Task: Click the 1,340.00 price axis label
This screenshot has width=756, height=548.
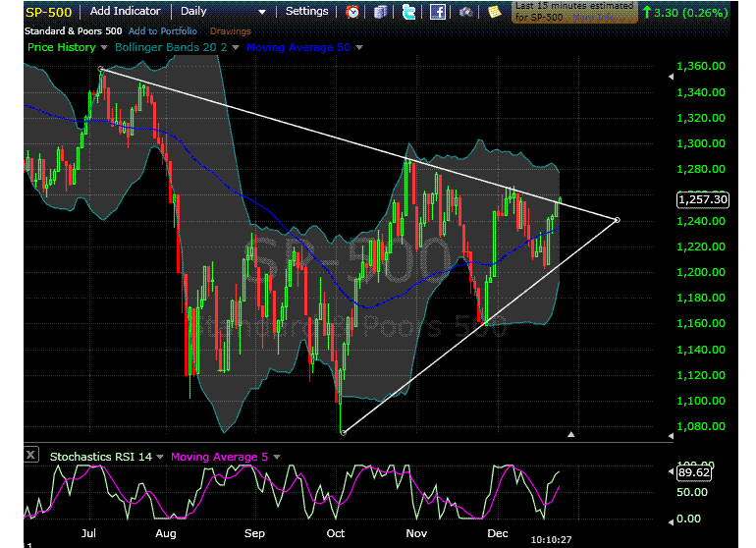Action: tap(701, 92)
